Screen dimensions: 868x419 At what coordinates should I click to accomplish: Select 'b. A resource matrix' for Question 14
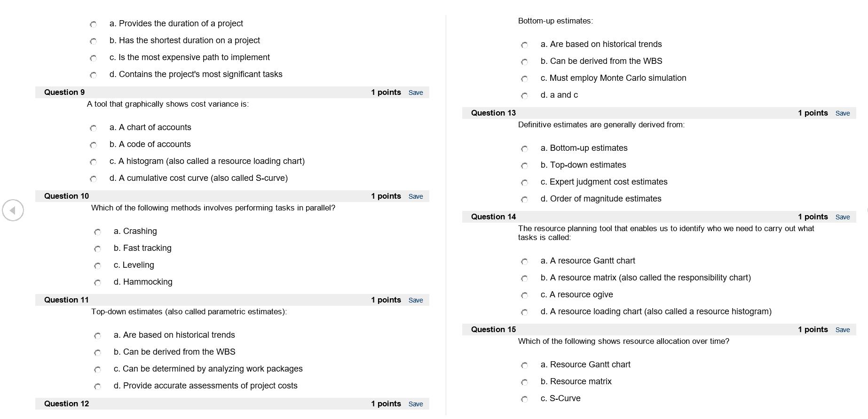click(525, 279)
